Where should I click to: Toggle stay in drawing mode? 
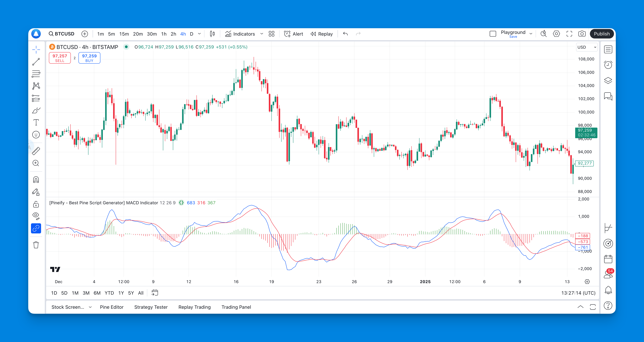click(36, 192)
